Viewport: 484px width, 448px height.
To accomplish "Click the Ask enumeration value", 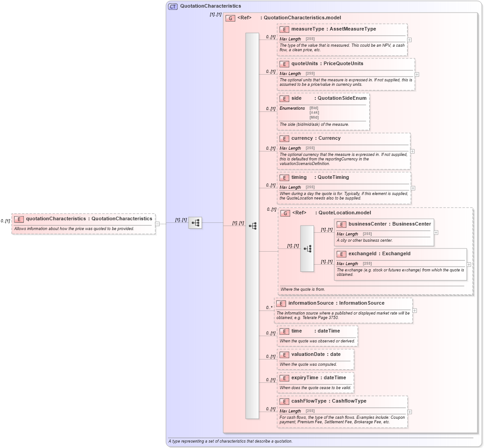I will (314, 112).
